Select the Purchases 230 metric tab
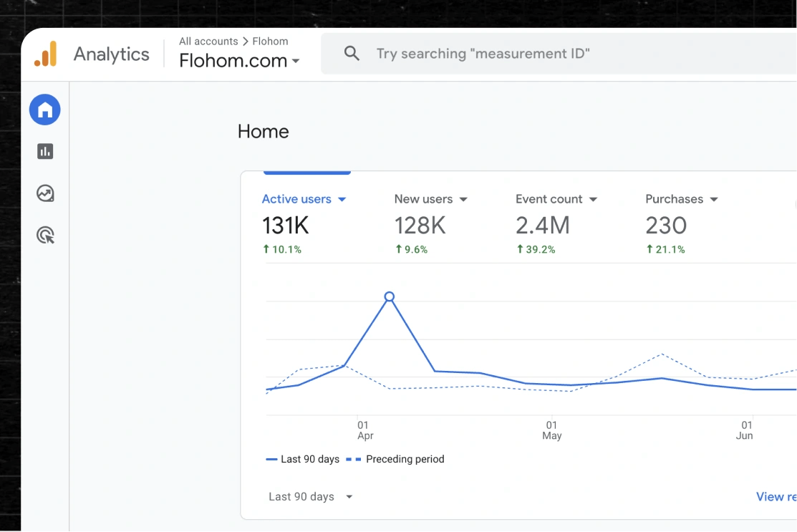 tap(682, 223)
